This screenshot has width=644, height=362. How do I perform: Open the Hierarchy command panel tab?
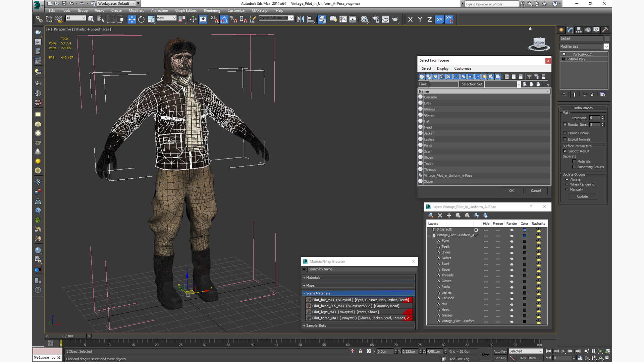579,30
